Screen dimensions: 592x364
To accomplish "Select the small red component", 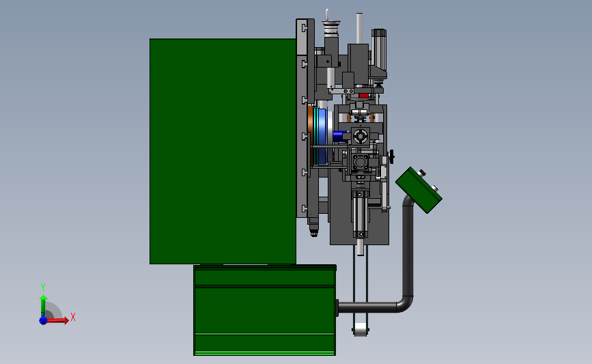I will pyautogui.click(x=363, y=96).
